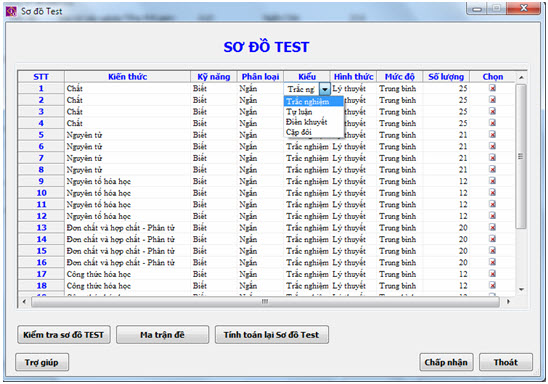Click the Kiểu dropdown arrow in row 1
Viewport: 548px width, 384px height.
point(325,89)
